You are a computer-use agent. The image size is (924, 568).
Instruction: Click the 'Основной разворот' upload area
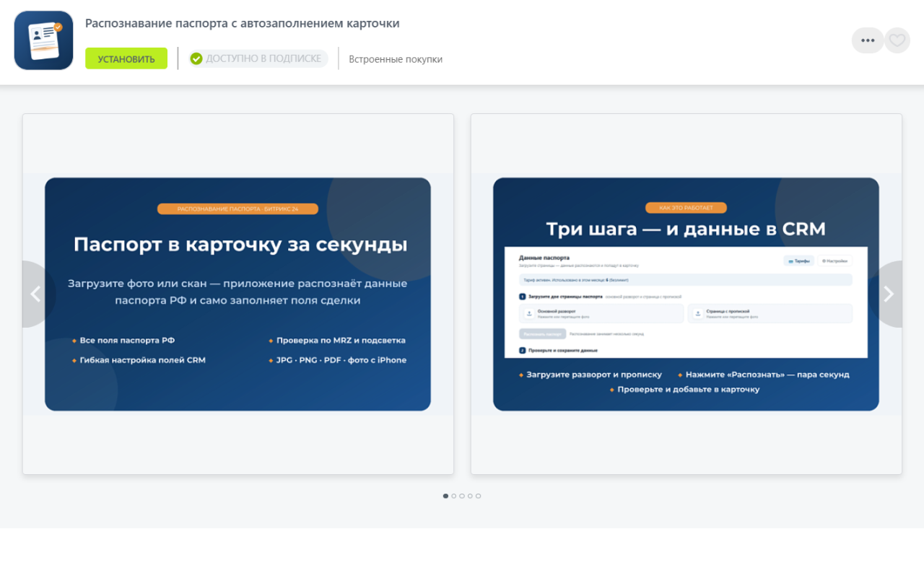pos(601,313)
